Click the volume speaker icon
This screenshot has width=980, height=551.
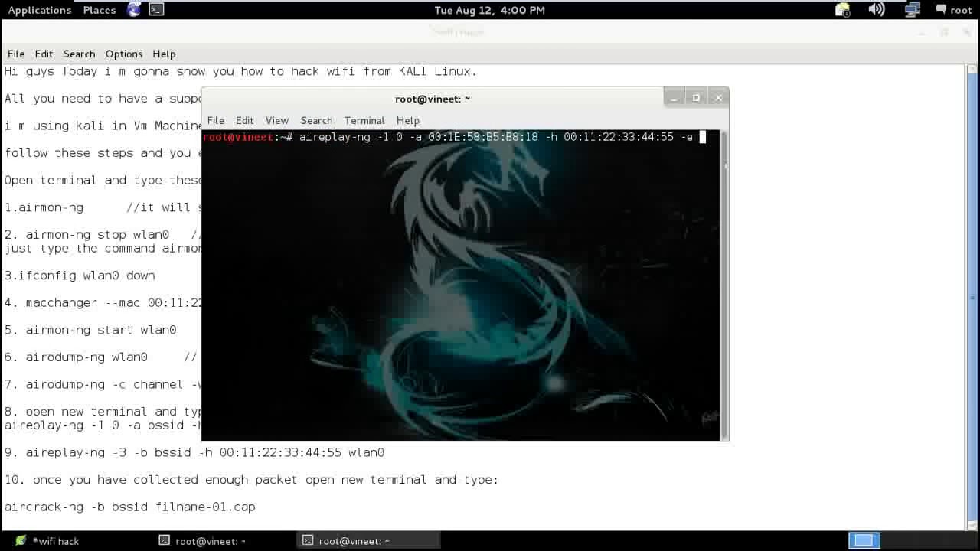(x=877, y=10)
